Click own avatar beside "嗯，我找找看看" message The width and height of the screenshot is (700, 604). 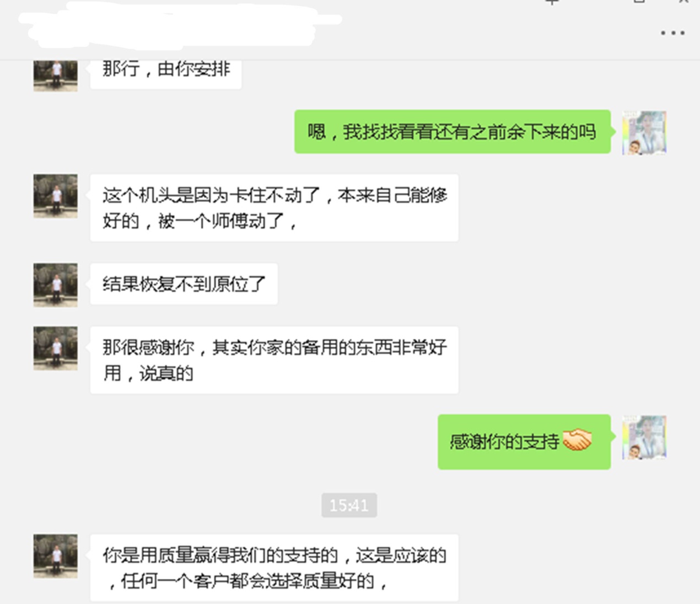[644, 132]
